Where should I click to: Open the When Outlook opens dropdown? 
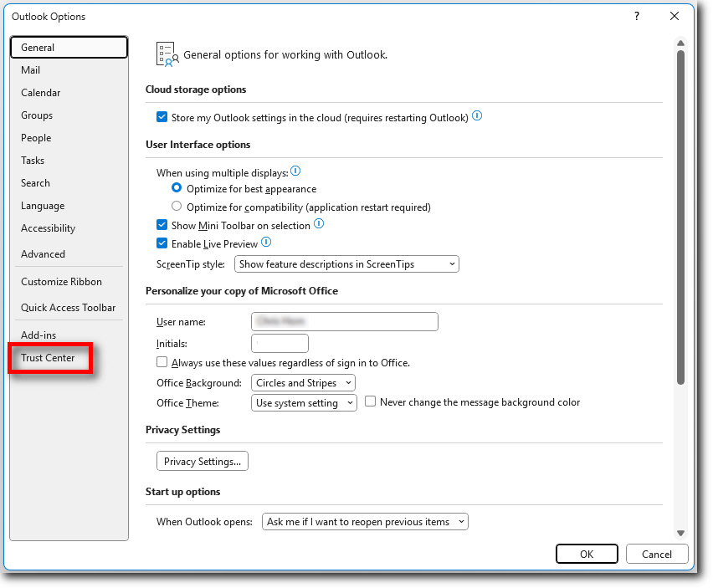(365, 522)
